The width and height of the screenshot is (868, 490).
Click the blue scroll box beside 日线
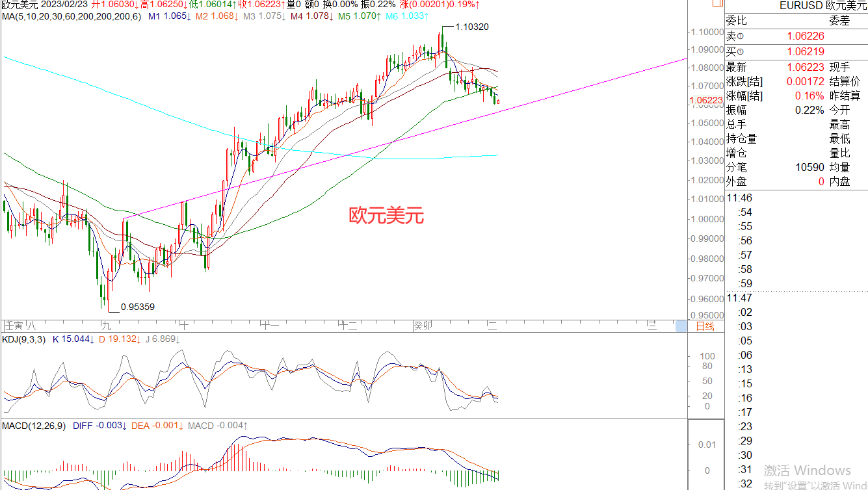click(x=681, y=326)
